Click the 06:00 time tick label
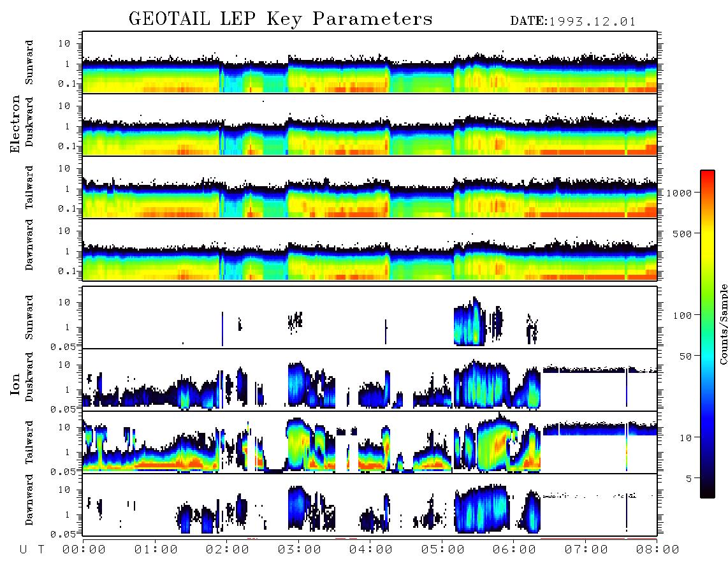 pos(514,550)
